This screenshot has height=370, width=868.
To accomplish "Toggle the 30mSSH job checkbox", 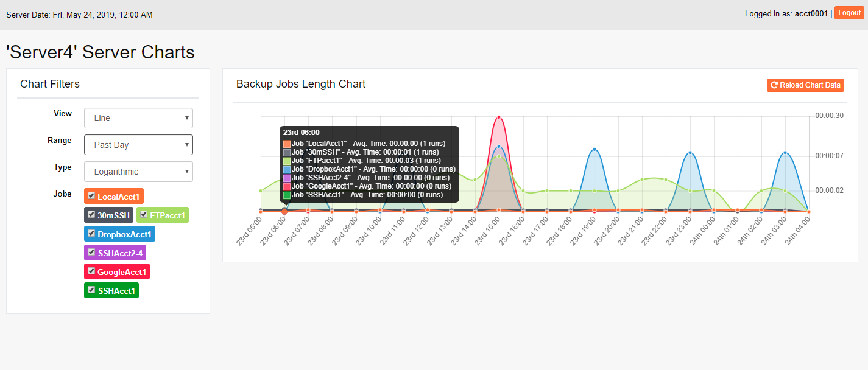I will [x=91, y=214].
